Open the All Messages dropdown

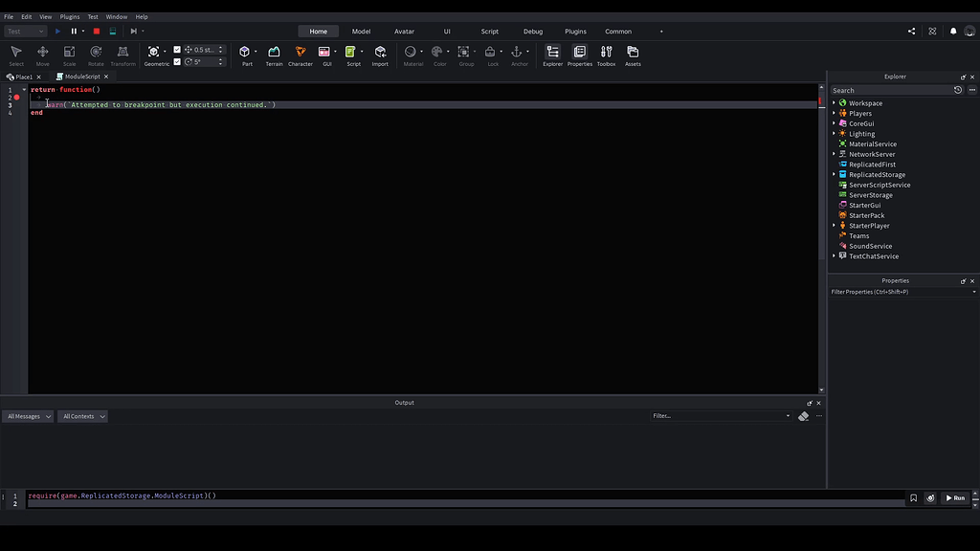click(28, 416)
